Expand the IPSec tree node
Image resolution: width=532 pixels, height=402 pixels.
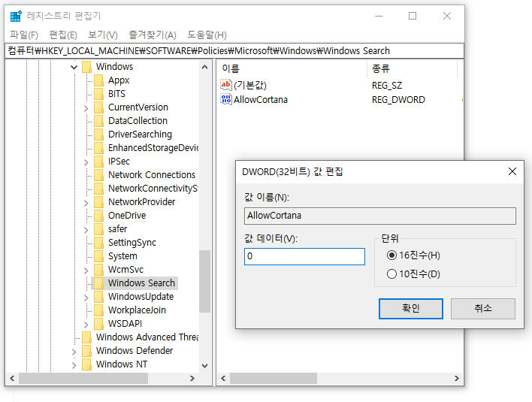[x=86, y=162]
